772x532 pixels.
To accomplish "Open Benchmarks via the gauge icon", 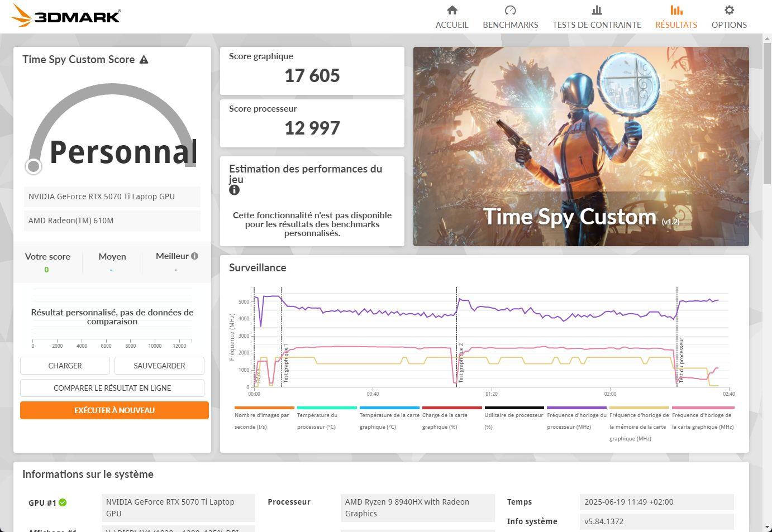I will (x=510, y=10).
